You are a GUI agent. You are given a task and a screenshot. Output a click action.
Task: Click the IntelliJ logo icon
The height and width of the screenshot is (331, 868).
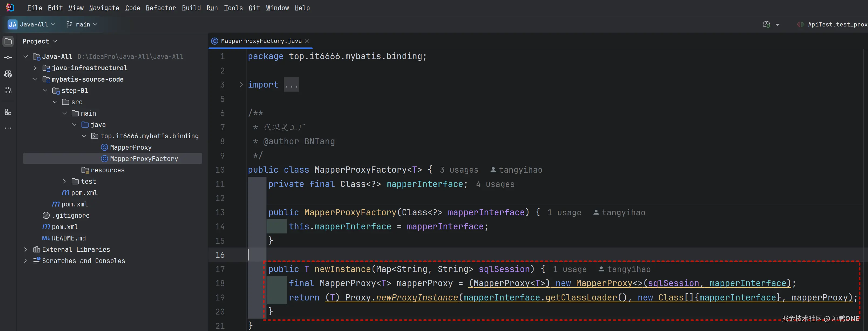[x=10, y=8]
